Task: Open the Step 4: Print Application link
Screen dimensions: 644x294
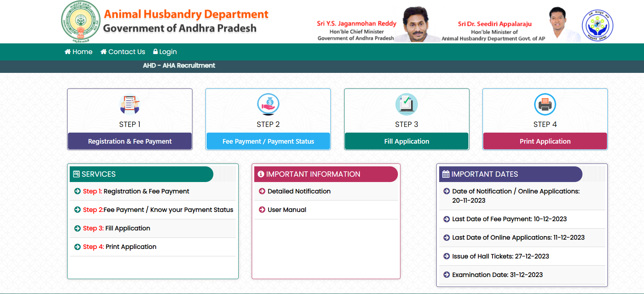Action: coord(119,247)
